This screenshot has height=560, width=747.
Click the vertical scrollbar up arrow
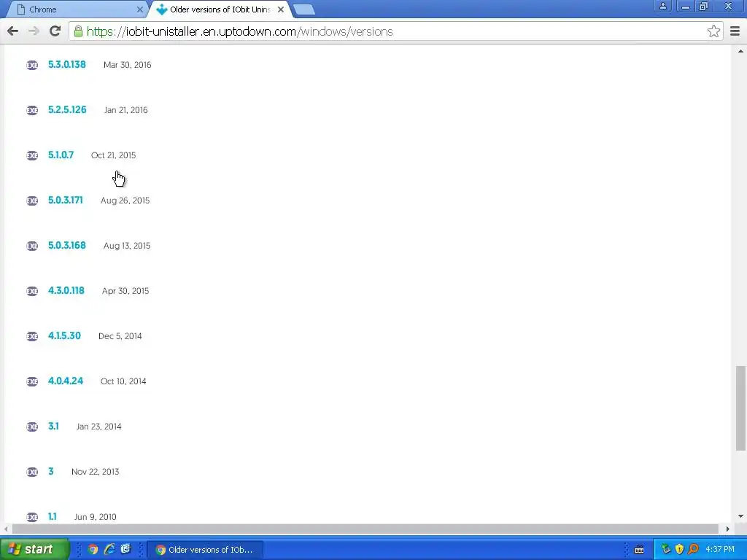(740, 51)
